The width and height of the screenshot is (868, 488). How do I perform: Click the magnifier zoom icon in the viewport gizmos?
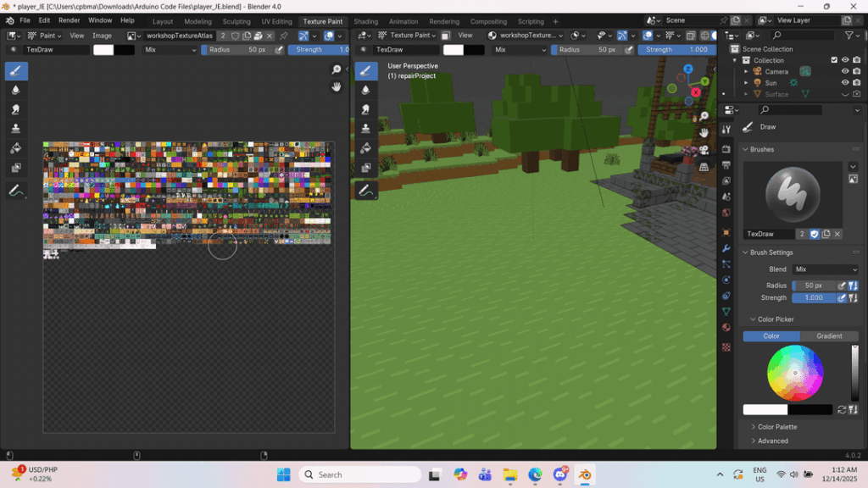tap(704, 115)
